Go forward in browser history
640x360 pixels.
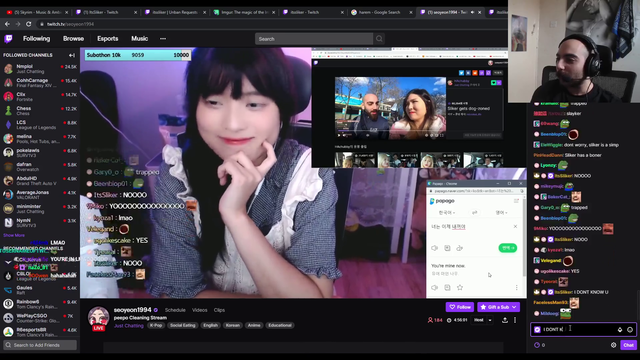[x=18, y=24]
